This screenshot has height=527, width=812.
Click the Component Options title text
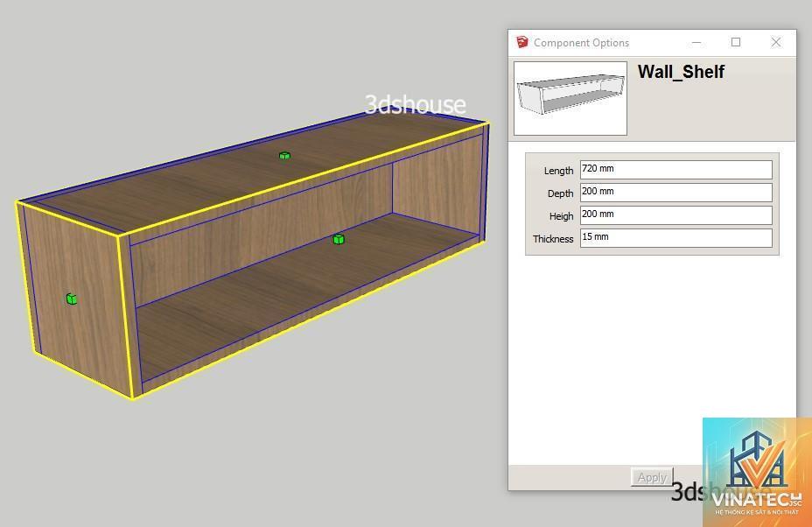click(581, 43)
